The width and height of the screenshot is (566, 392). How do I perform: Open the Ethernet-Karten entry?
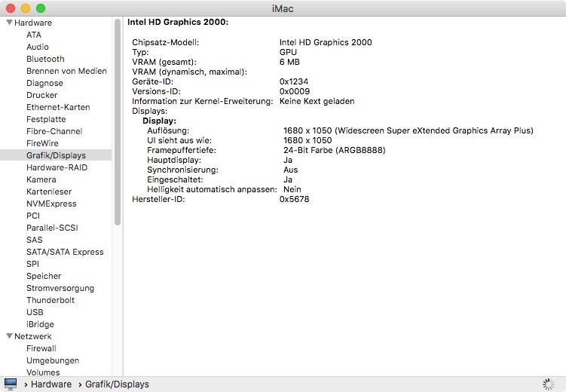coord(58,107)
